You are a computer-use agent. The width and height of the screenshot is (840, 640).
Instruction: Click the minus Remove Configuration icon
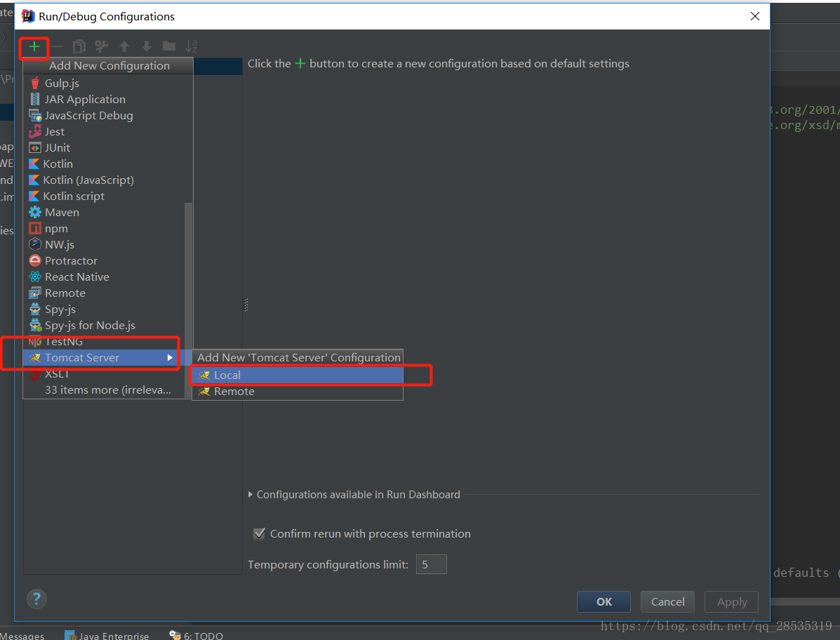pyautogui.click(x=57, y=46)
